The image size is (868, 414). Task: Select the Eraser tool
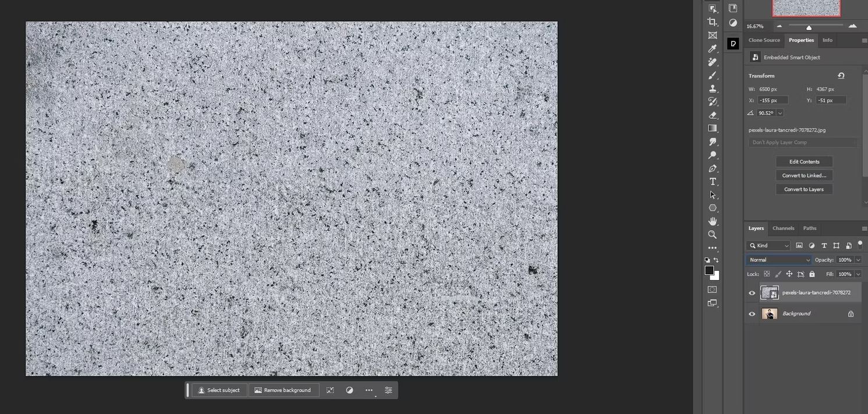point(713,115)
